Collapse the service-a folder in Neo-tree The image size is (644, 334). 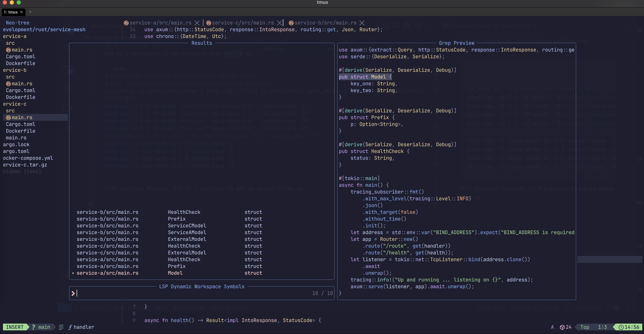tap(15, 36)
